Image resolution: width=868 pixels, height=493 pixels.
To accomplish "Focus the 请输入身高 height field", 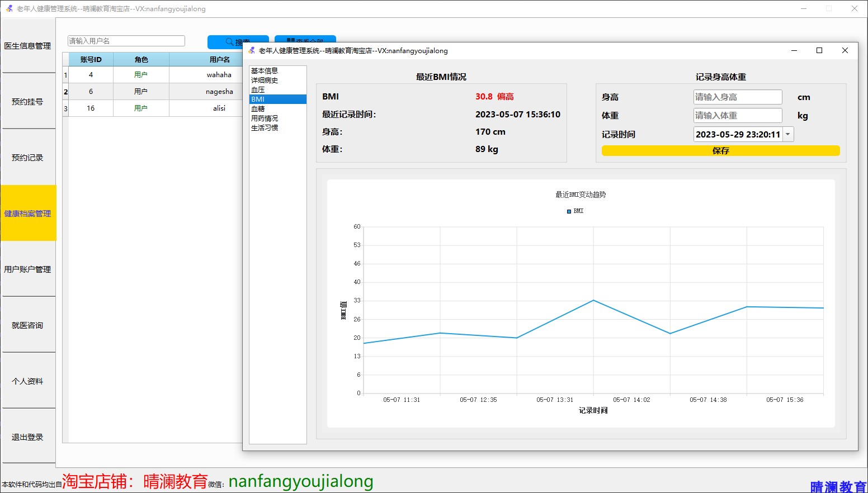I will (738, 97).
